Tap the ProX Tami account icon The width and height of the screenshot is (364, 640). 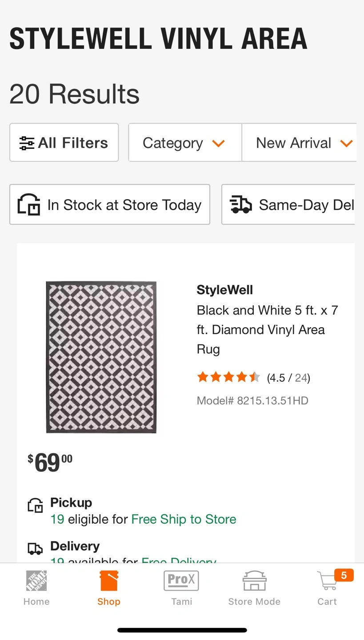coord(181,580)
